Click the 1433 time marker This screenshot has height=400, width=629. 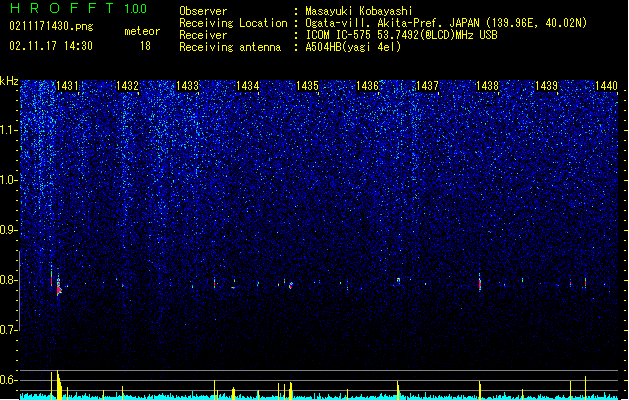[x=188, y=86]
